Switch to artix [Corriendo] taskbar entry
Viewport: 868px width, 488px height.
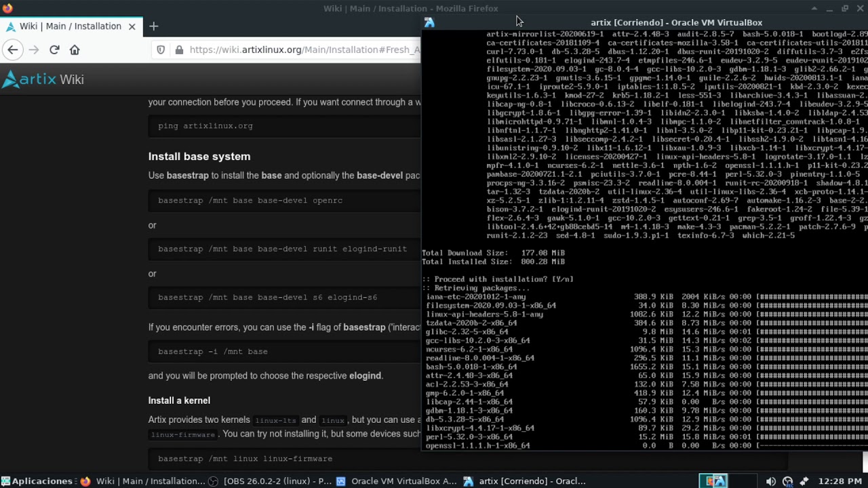pyautogui.click(x=524, y=481)
